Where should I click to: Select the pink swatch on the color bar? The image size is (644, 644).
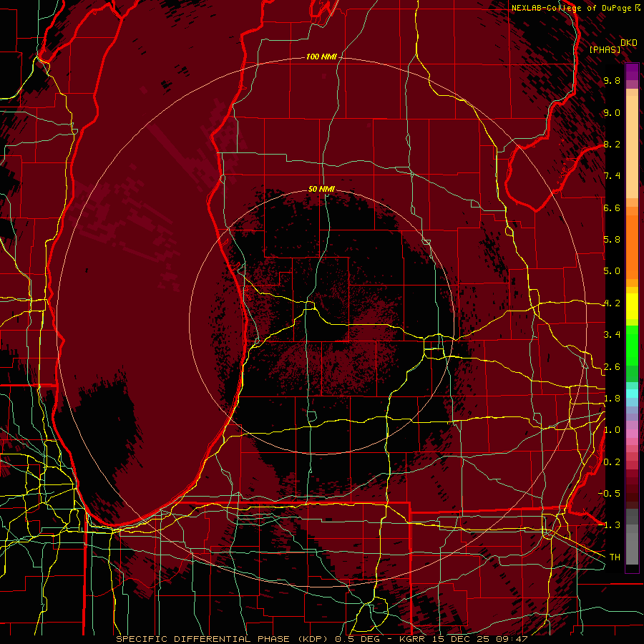(632, 434)
